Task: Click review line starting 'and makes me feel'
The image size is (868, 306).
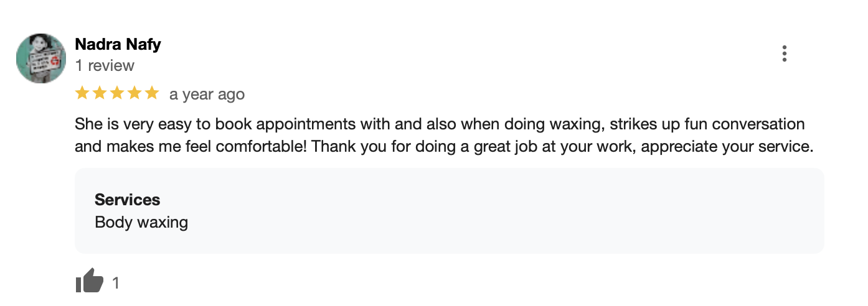Action: pyautogui.click(x=444, y=147)
